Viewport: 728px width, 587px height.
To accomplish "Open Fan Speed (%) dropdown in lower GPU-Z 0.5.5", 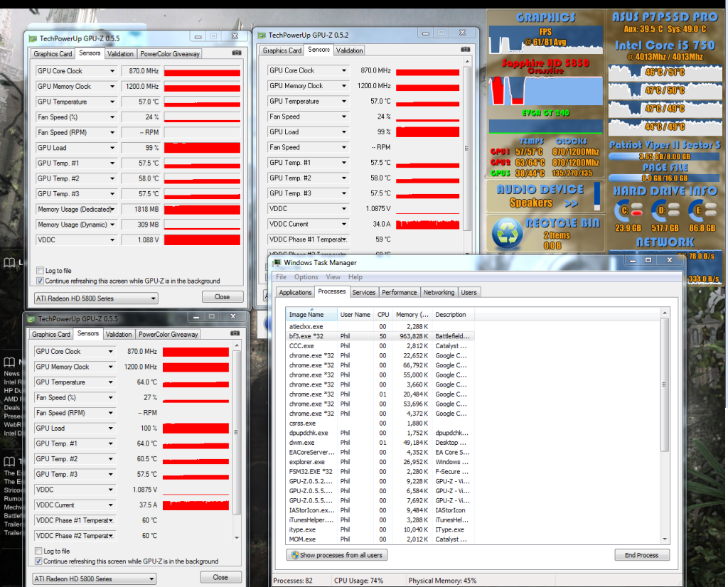I will point(110,398).
